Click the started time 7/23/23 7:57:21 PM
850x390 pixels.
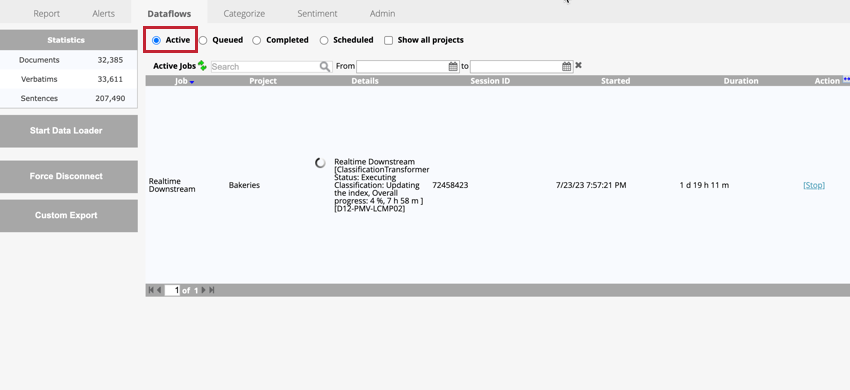click(591, 186)
